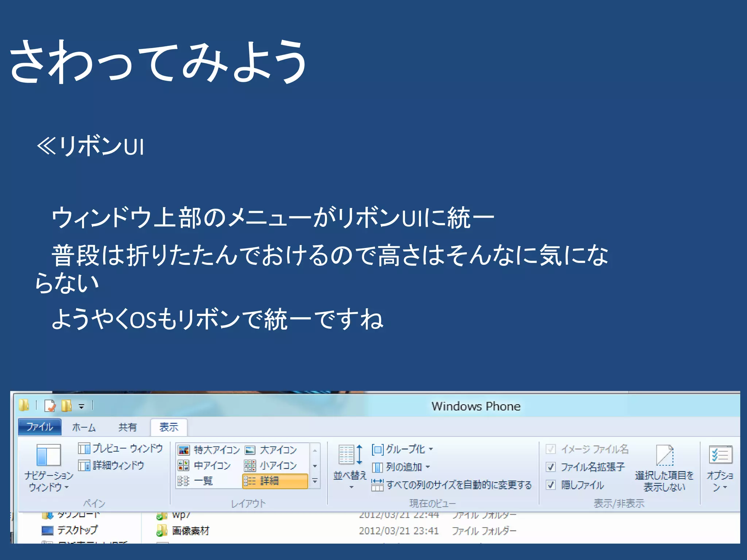This screenshot has width=747, height=560.
Task: Open Group by (グループ化) dropdown
Action: tap(402, 449)
